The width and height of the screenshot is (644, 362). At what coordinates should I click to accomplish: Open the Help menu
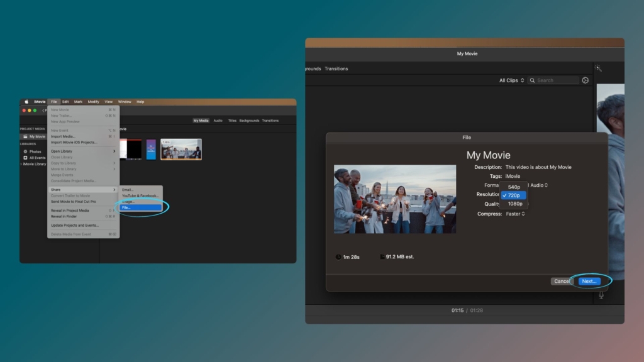(x=140, y=102)
